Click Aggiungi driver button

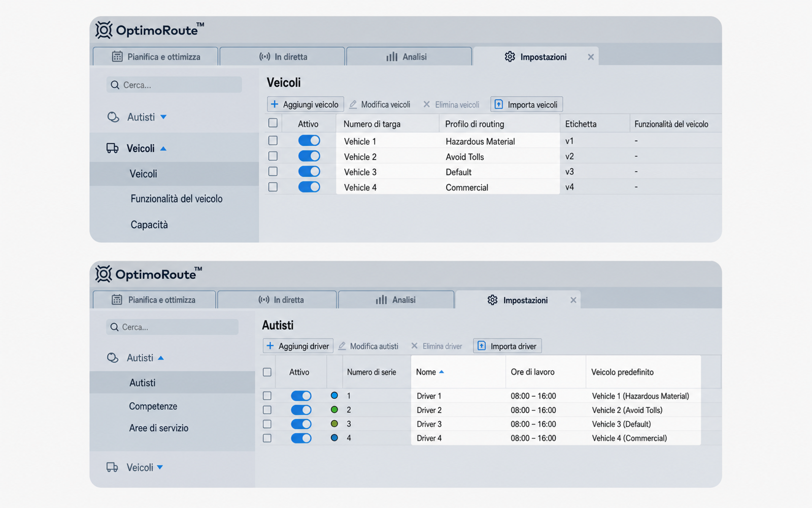click(x=298, y=346)
